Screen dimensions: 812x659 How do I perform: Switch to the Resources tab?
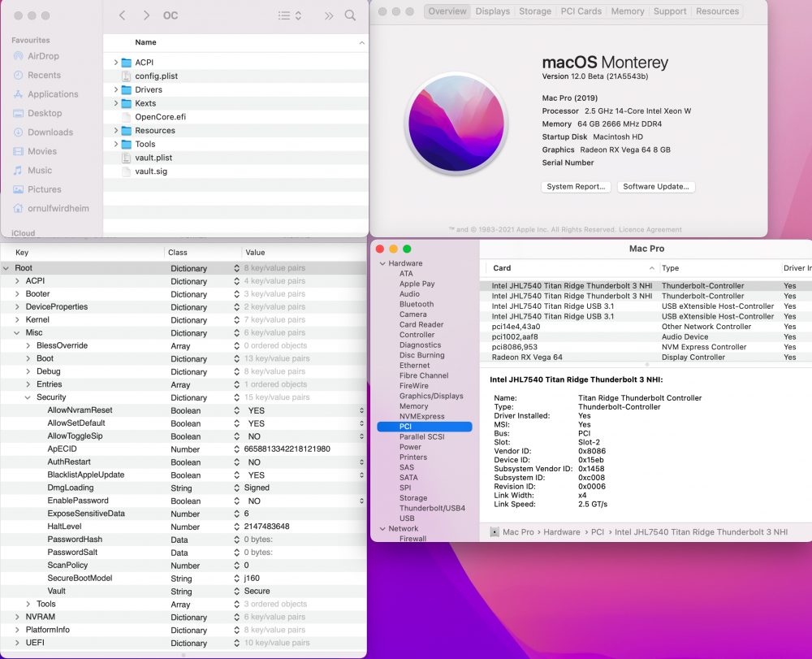pyautogui.click(x=717, y=11)
